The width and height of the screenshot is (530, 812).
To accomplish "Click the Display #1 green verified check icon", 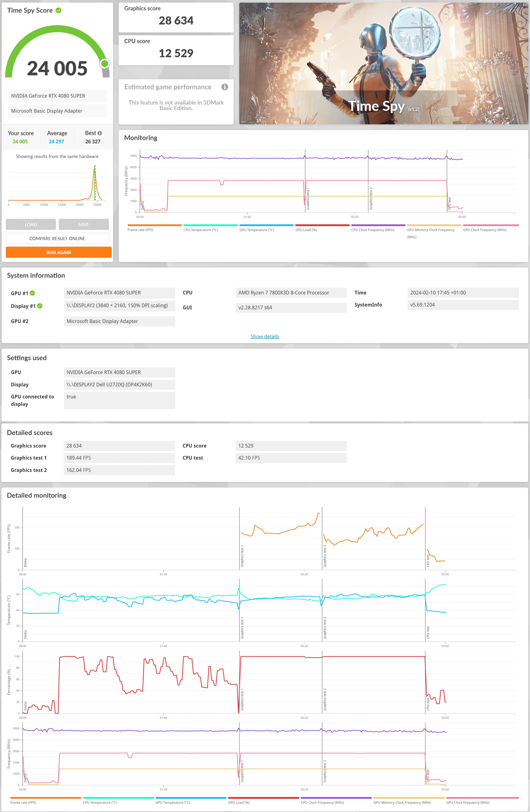I will click(x=39, y=306).
